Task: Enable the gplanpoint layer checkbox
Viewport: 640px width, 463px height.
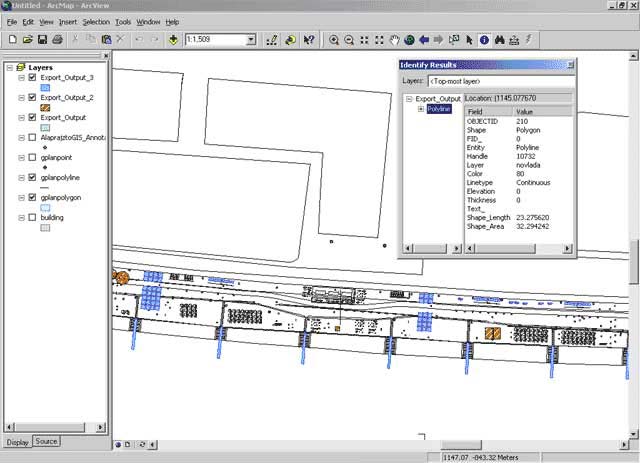Action: 33,157
